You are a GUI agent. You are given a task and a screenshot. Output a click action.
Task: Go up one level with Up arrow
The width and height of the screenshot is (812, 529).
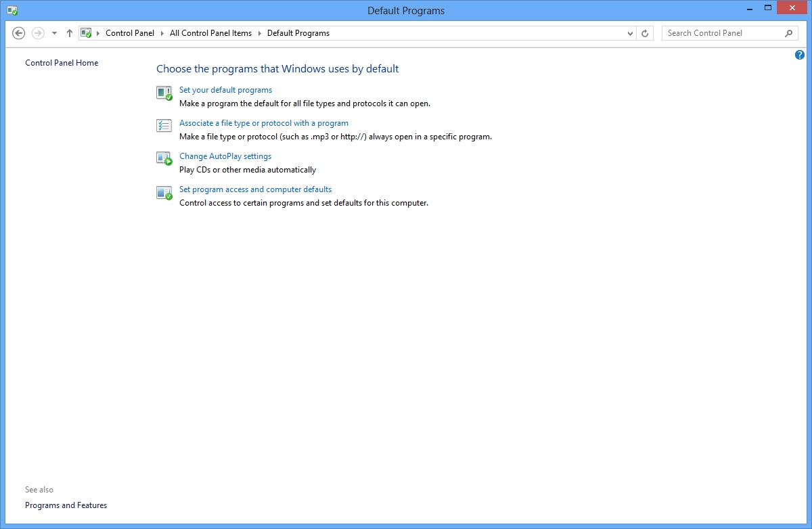point(70,33)
